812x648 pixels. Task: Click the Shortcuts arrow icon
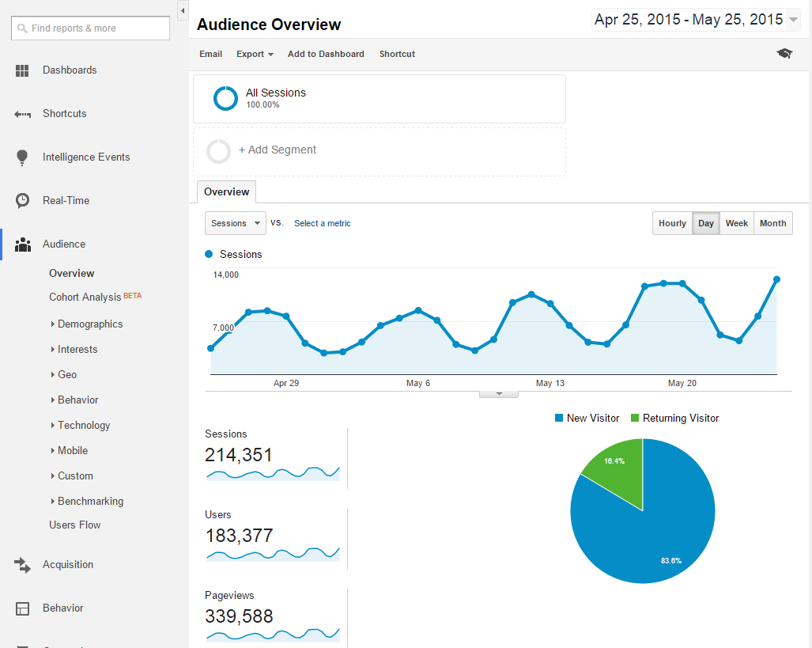pos(22,114)
